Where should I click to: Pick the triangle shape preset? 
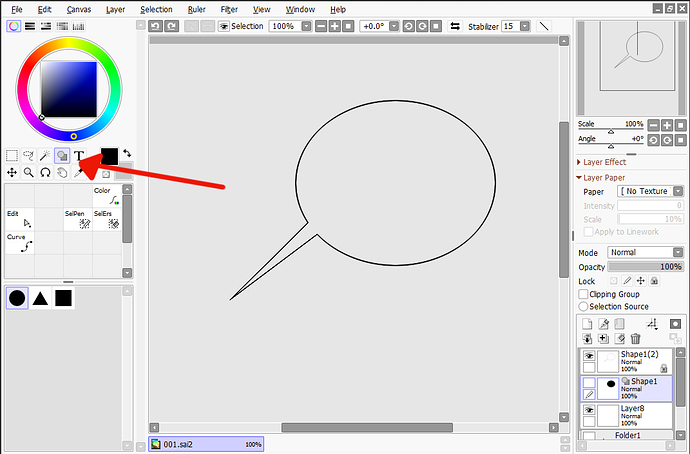(x=40, y=298)
